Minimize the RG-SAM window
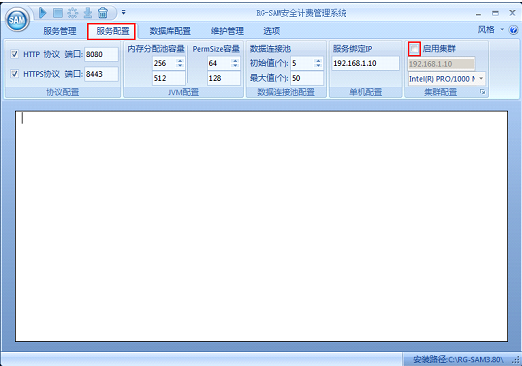Viewport: 522px width, 366px height. pos(479,13)
